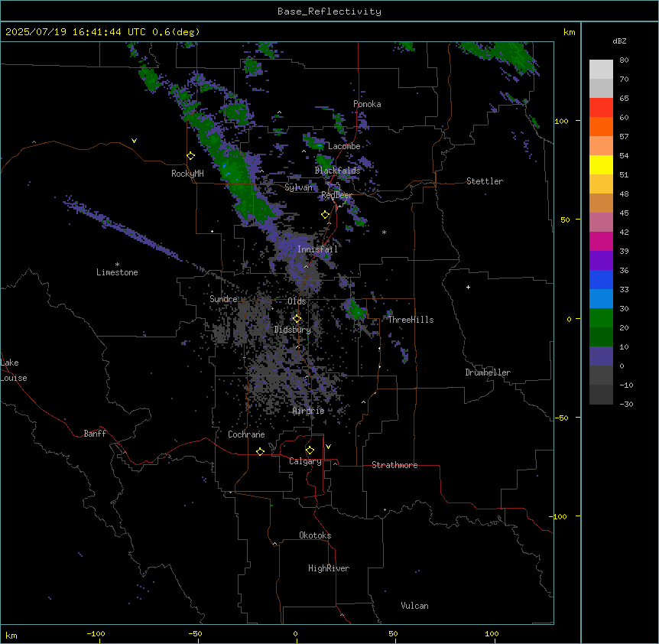This screenshot has height=644, width=659.
Task: Click the gray 65-70 dBZ legend swatch
Action: 601,88
